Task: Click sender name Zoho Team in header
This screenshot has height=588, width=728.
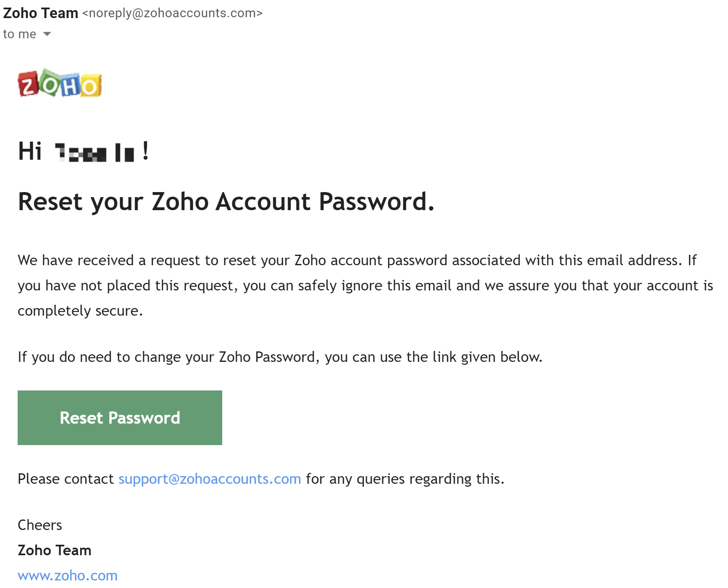Action: coord(40,13)
